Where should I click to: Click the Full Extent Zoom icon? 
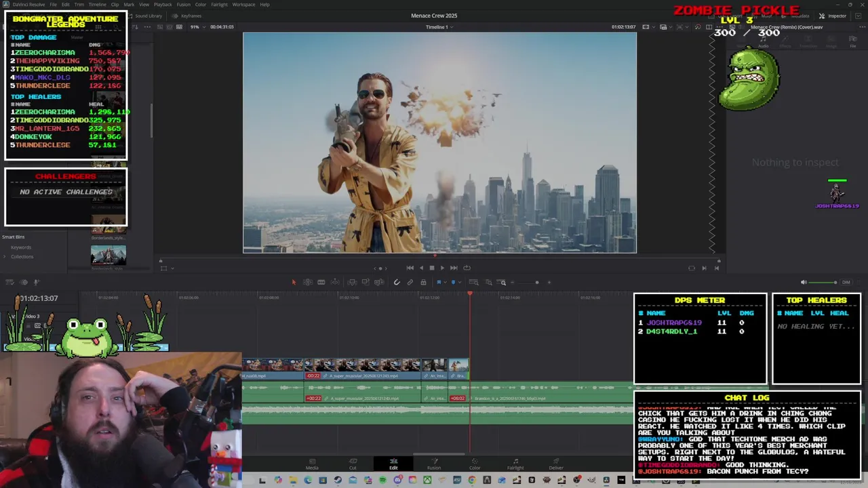(x=473, y=282)
